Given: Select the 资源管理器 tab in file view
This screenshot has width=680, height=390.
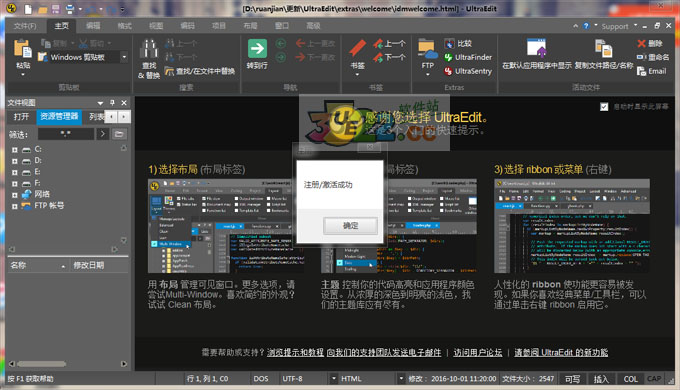Looking at the screenshot, I should tap(59, 116).
